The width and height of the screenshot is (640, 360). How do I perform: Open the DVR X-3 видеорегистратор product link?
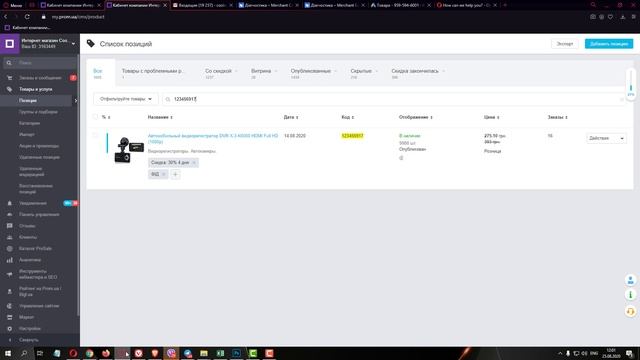coord(213,138)
